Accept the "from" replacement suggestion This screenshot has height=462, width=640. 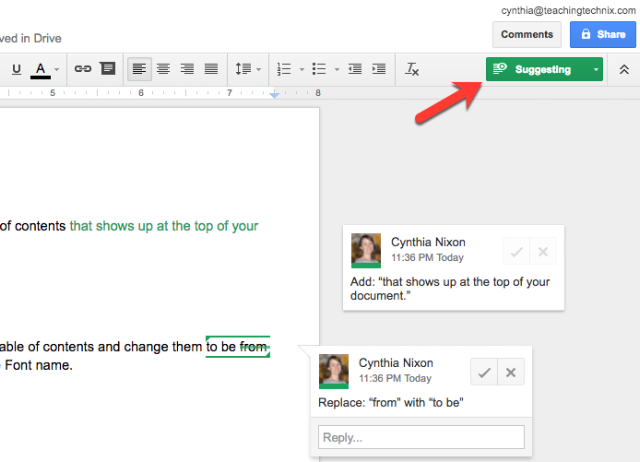(x=484, y=372)
